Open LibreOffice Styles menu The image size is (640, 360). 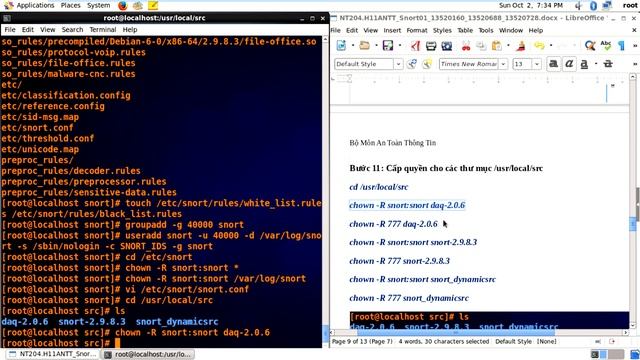[x=442, y=30]
